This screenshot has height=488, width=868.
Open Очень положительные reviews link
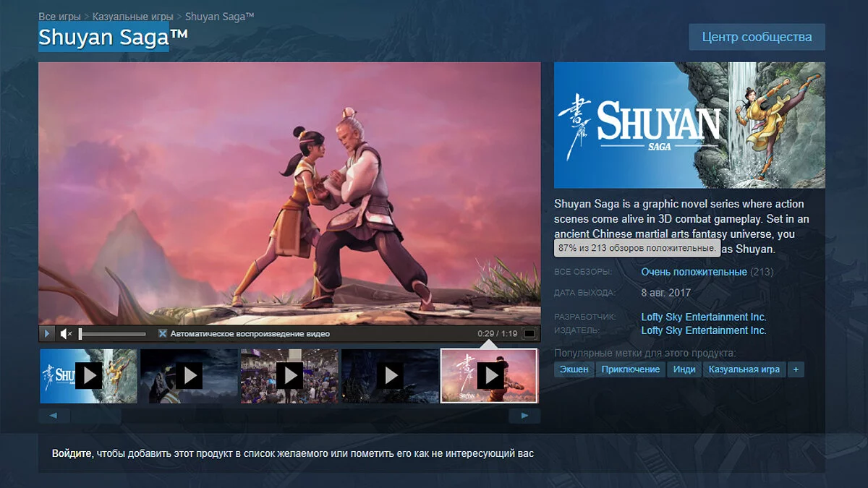(x=694, y=272)
